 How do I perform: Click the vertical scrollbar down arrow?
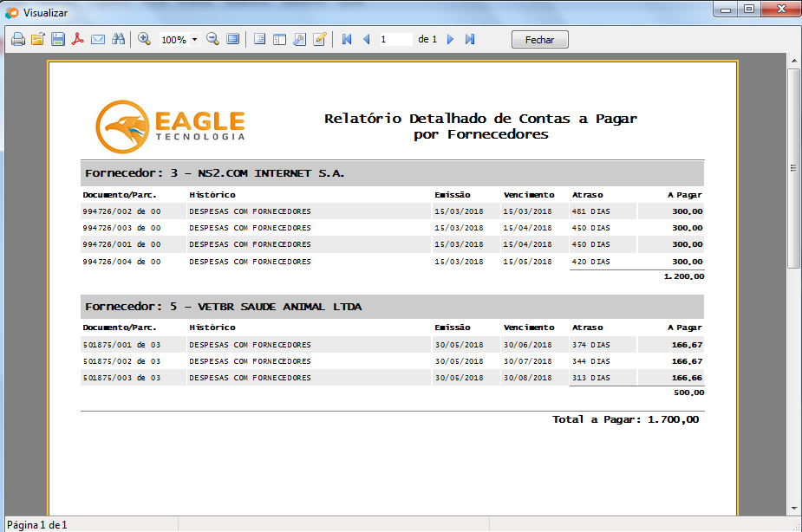pos(793,509)
